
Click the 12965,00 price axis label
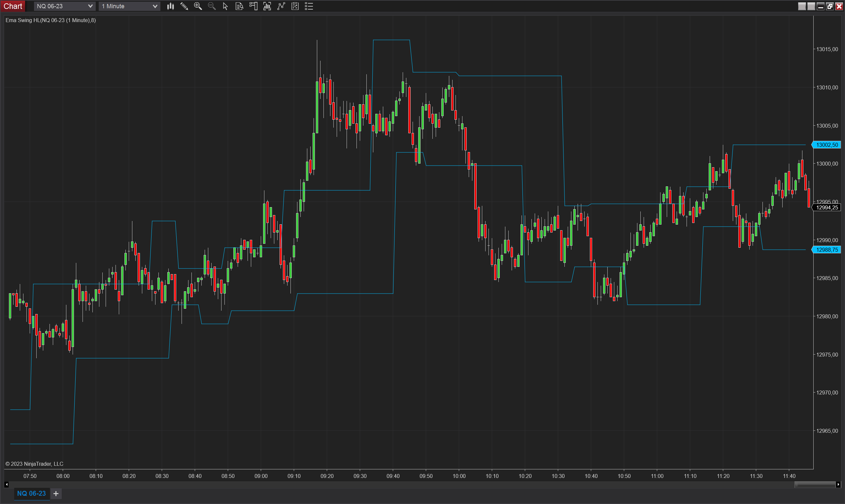coord(827,431)
